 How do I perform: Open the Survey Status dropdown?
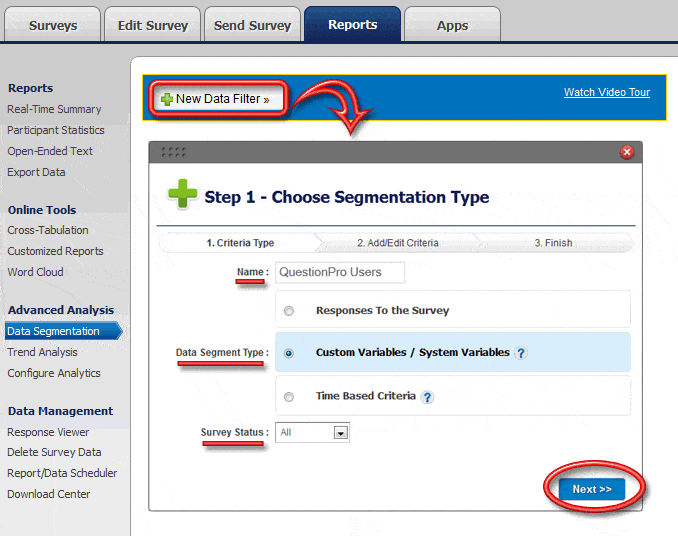coord(340,433)
